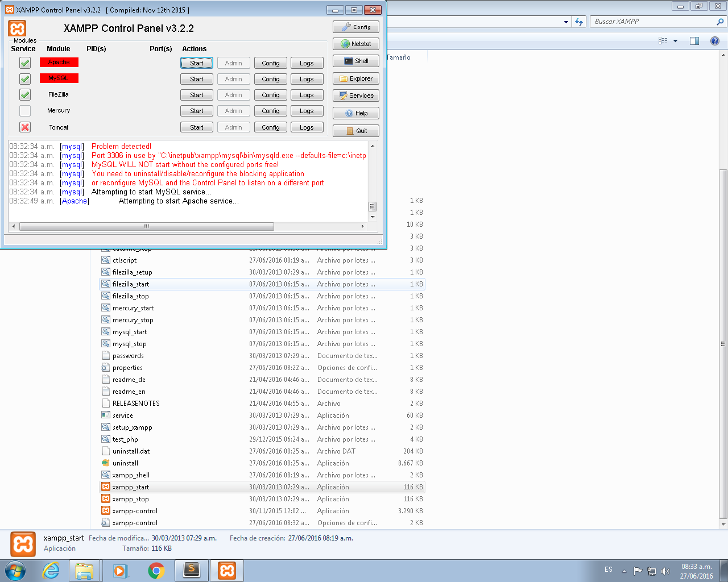Select the xampp_stop file in list
Image resolution: width=728 pixels, height=582 pixels.
pyautogui.click(x=130, y=499)
